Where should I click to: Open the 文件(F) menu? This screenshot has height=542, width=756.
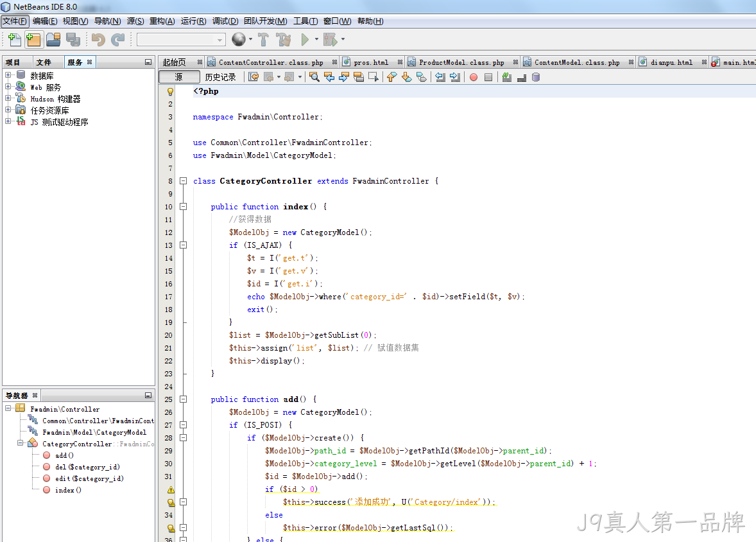coord(15,21)
